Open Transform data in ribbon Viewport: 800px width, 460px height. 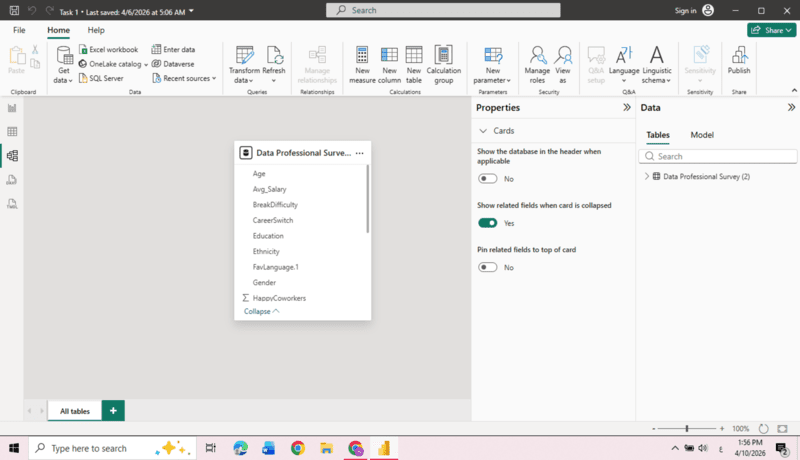(x=244, y=55)
